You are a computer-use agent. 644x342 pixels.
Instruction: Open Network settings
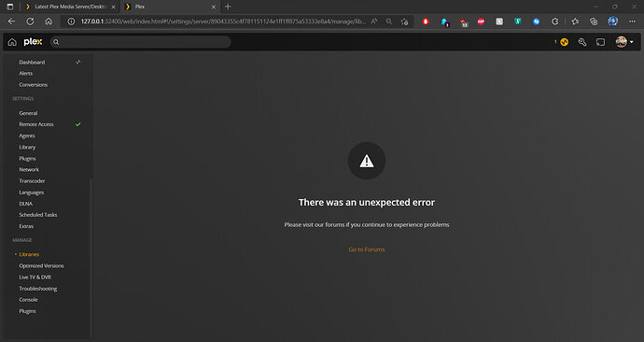29,169
